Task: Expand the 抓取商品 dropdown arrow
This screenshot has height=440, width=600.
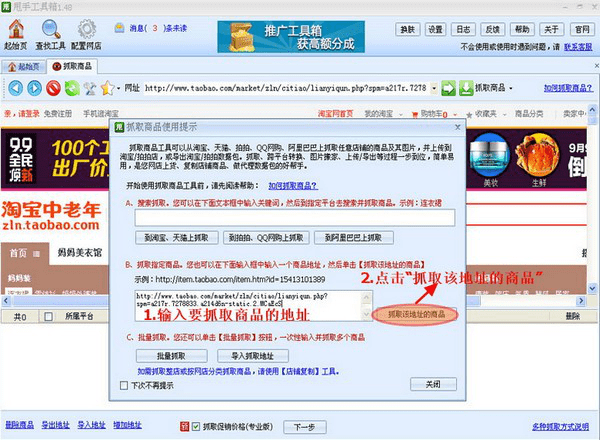Action: (x=513, y=88)
